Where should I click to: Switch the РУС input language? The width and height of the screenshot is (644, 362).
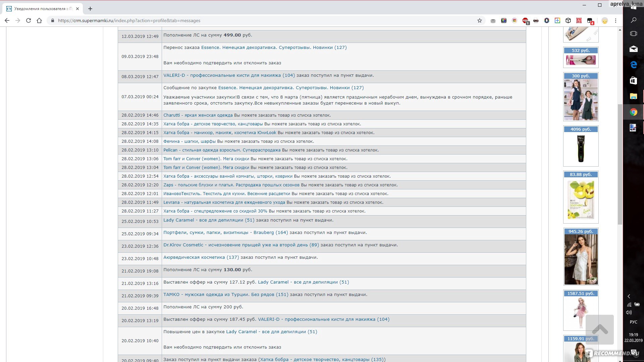pos(634,322)
